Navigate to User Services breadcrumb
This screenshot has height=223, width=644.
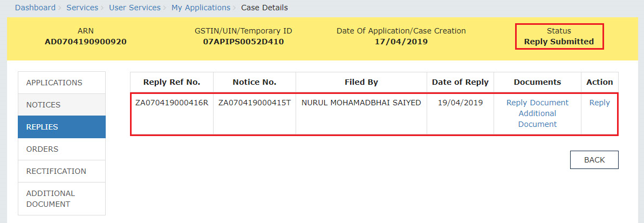click(x=135, y=8)
